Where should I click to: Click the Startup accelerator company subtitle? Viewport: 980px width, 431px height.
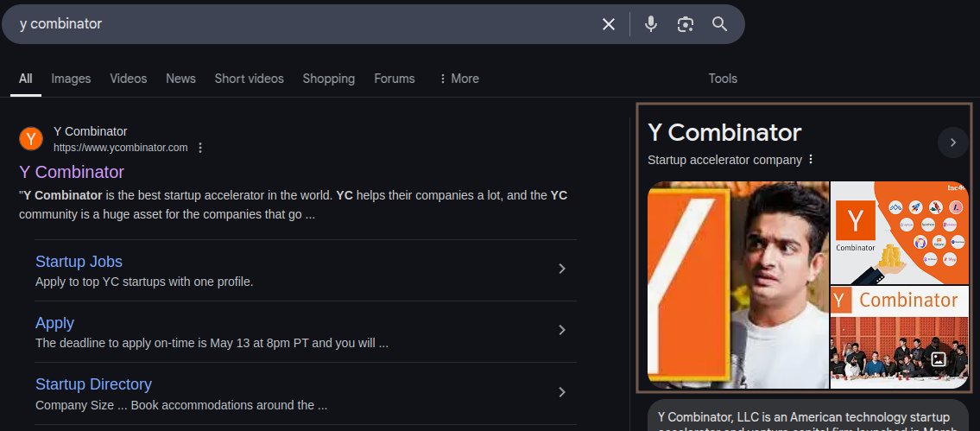click(724, 160)
